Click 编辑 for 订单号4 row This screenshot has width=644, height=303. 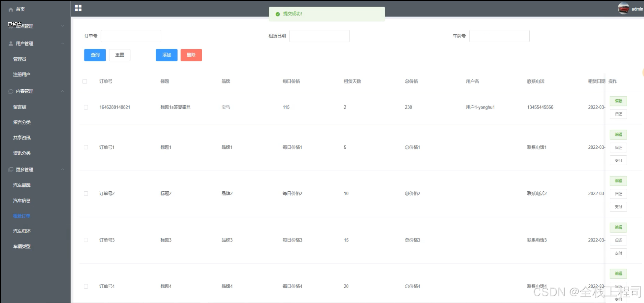pyautogui.click(x=618, y=274)
